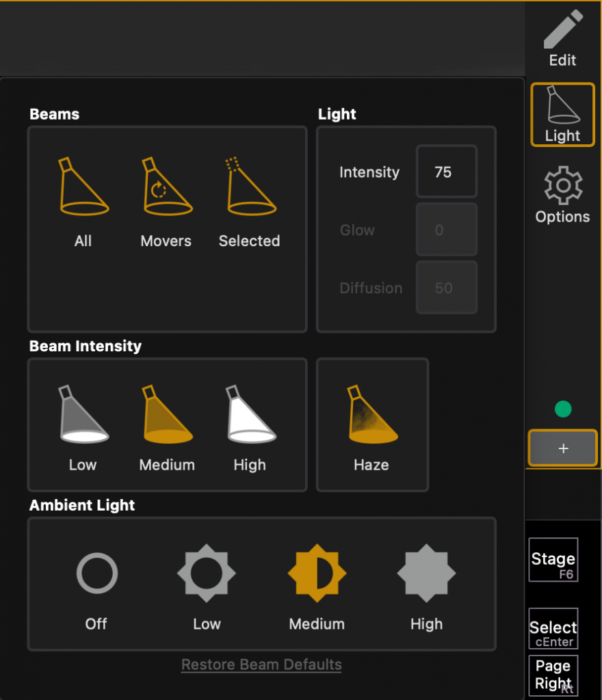Choose the Movers beam option
602x700 pixels.
click(166, 187)
